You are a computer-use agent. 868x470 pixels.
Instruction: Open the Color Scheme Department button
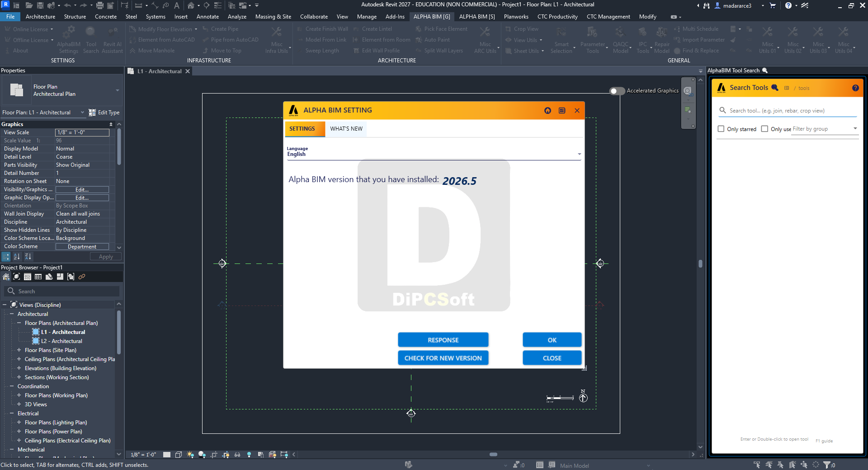coord(82,247)
